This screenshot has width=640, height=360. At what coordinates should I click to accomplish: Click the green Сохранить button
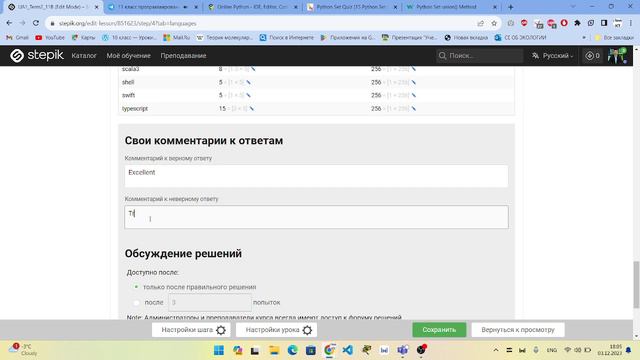pyautogui.click(x=439, y=330)
